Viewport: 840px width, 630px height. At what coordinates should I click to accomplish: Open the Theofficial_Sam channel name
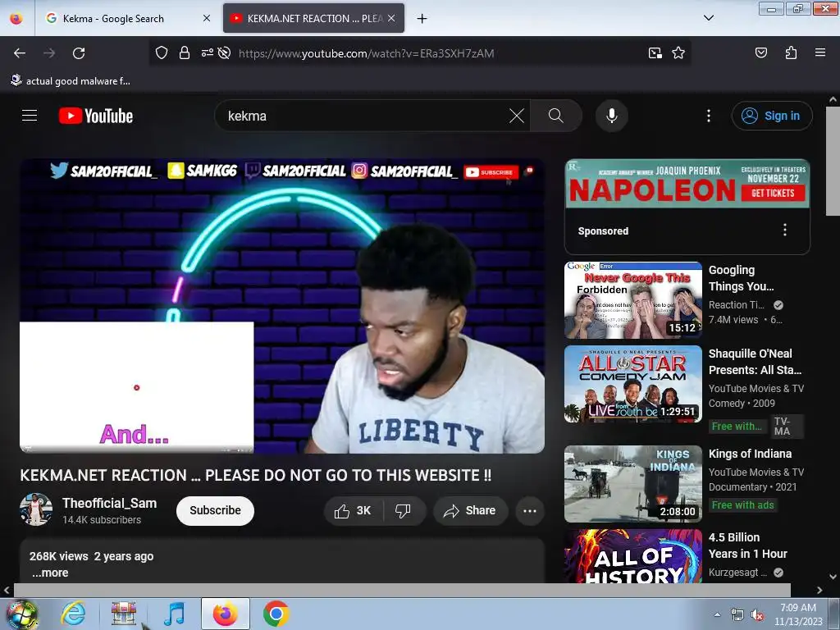pos(109,503)
